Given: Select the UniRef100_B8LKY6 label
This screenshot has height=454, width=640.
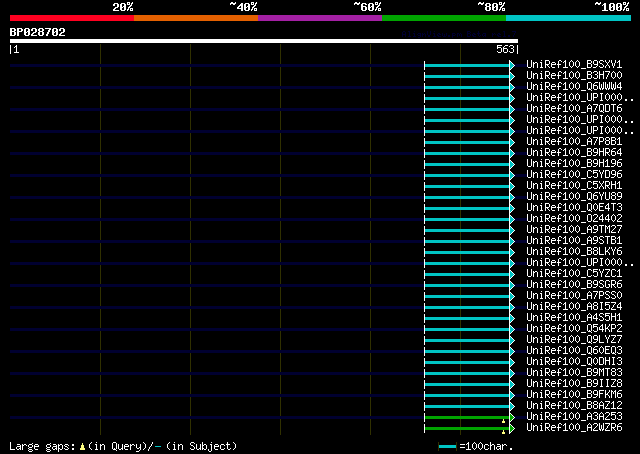Looking at the screenshot, I should 574,252.
